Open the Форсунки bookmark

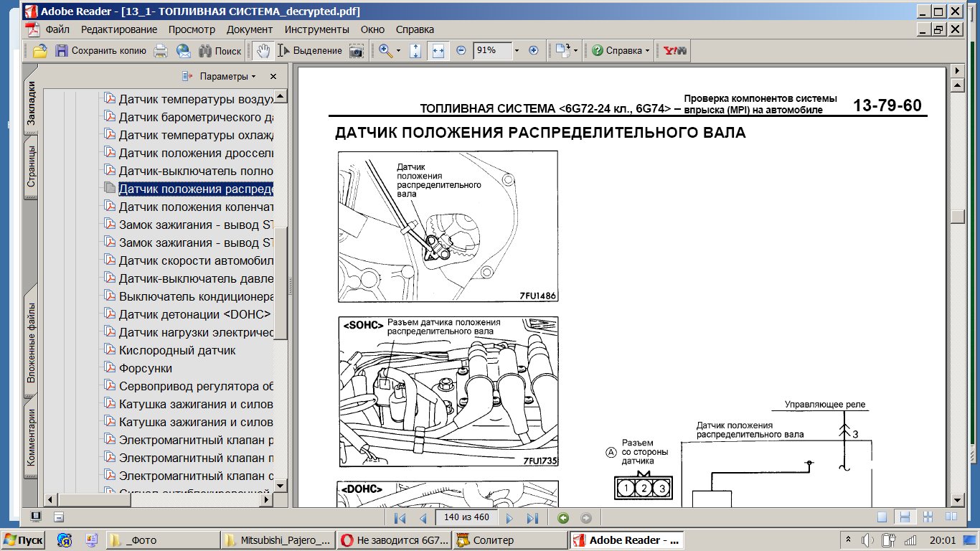[145, 368]
